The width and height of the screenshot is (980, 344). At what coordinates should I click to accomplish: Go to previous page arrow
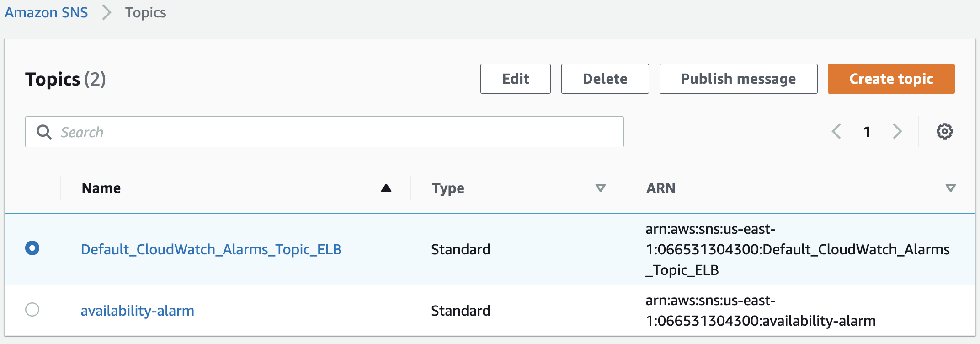click(x=836, y=132)
